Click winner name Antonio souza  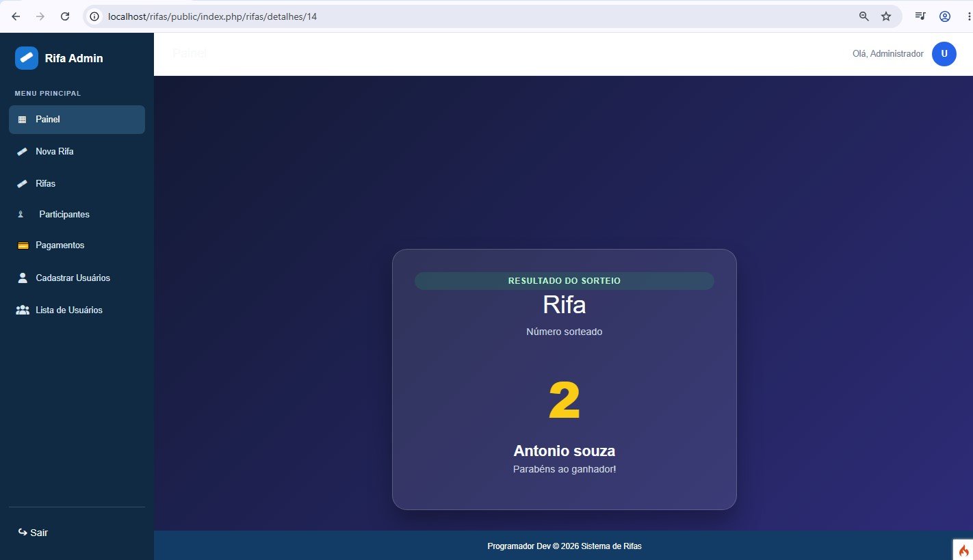pos(565,451)
